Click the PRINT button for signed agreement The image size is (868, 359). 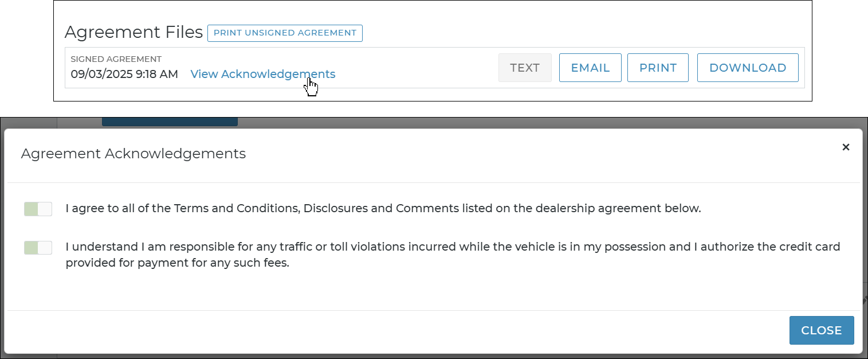pyautogui.click(x=658, y=68)
